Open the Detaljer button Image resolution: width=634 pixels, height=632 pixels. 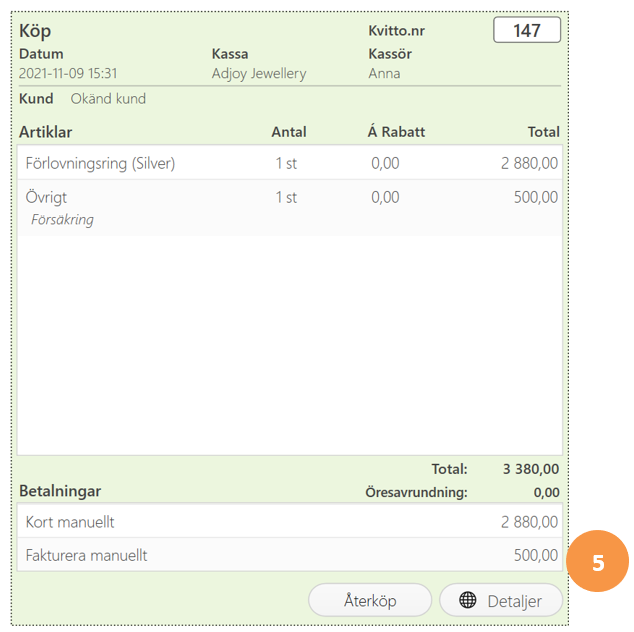tap(501, 600)
